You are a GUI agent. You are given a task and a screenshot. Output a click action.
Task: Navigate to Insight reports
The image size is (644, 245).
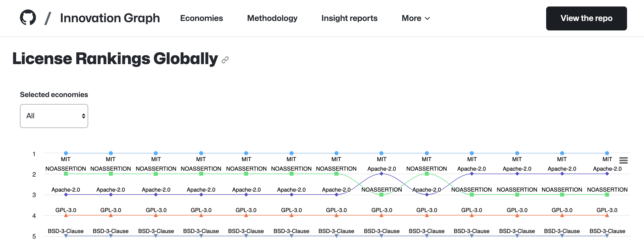349,18
